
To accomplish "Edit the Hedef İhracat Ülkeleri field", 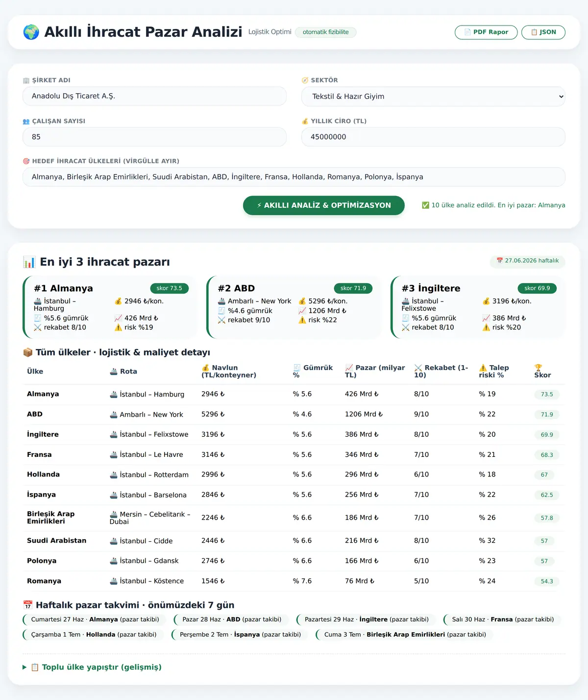I will click(294, 177).
